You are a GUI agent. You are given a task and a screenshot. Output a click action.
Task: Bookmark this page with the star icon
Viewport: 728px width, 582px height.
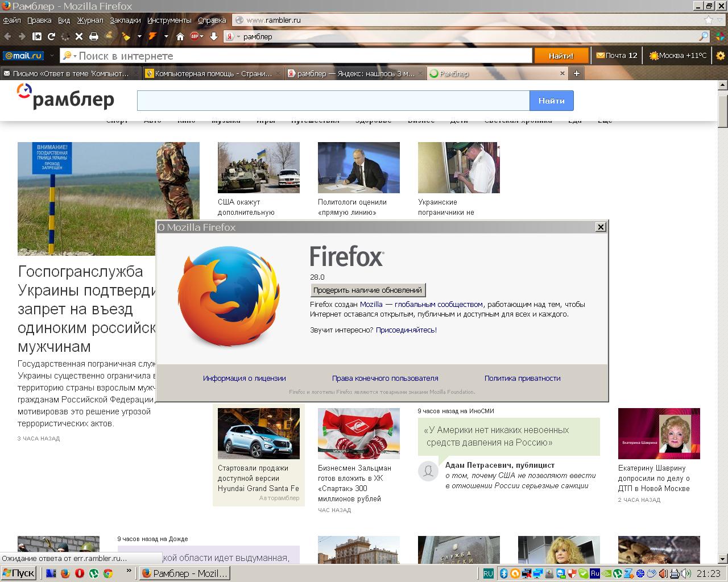709,20
